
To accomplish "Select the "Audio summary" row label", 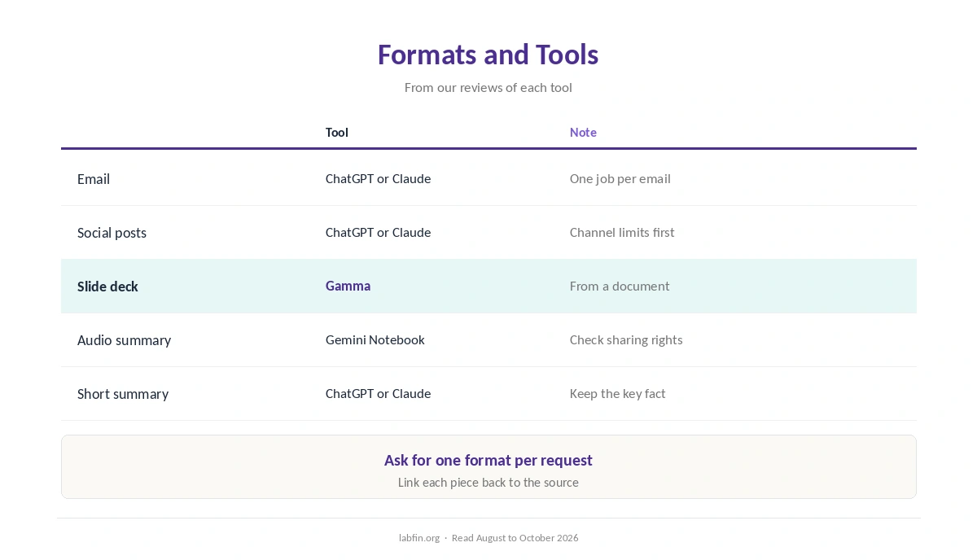I will (124, 340).
